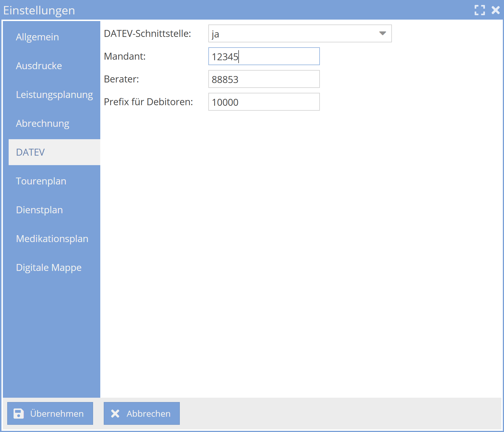504x432 pixels.
Task: Open the Abrechnung settings page
Action: [42, 123]
